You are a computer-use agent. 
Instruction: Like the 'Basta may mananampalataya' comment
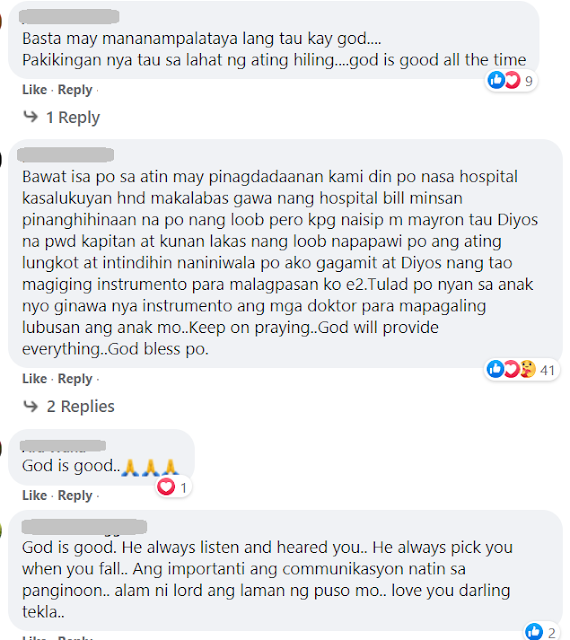[34, 89]
